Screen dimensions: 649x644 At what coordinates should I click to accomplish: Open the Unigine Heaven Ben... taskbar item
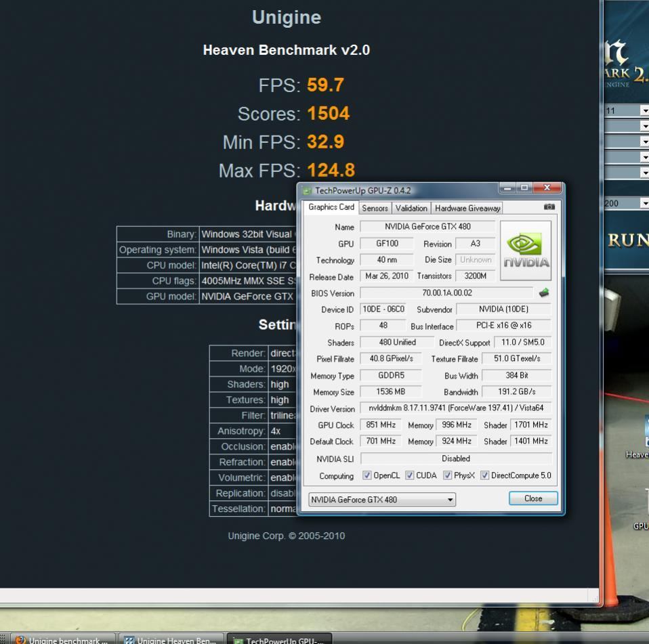pyautogui.click(x=171, y=639)
